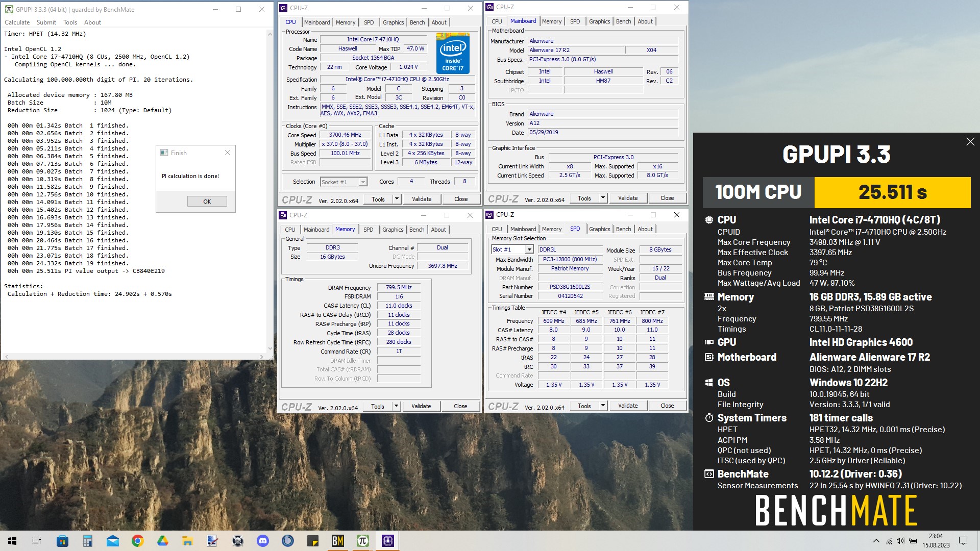This screenshot has height=551, width=980.
Task: Open the yellow sticky notes taskbar icon
Action: pos(313,541)
